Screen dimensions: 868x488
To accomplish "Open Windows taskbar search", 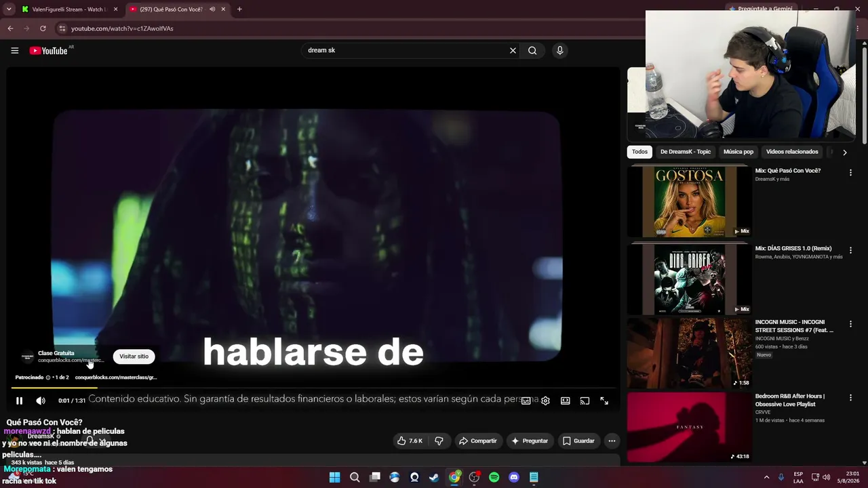I will (x=355, y=477).
